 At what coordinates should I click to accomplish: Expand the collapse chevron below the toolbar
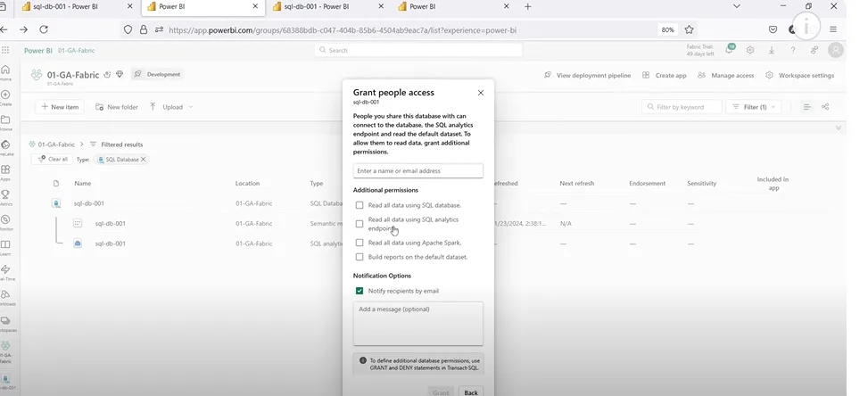tap(838, 128)
